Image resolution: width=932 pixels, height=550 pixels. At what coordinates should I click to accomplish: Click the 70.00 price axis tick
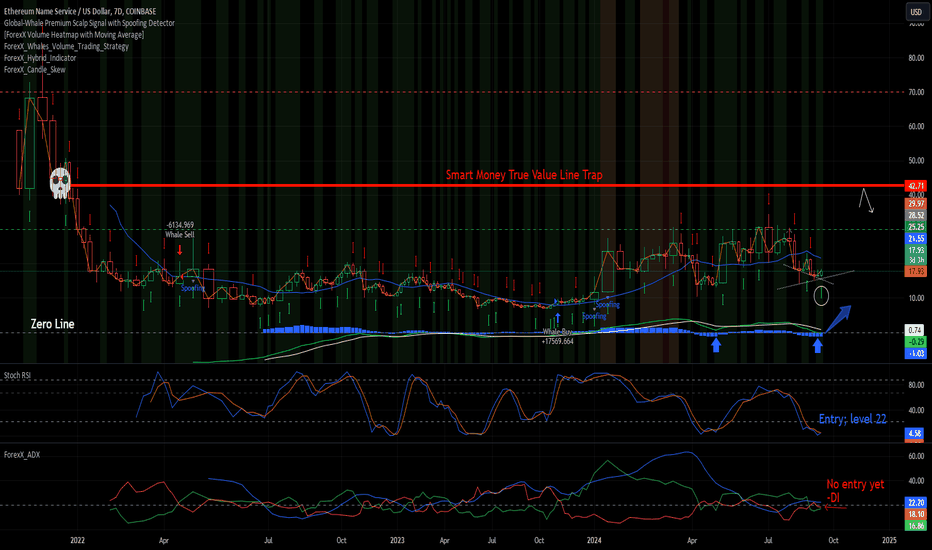tap(916, 92)
